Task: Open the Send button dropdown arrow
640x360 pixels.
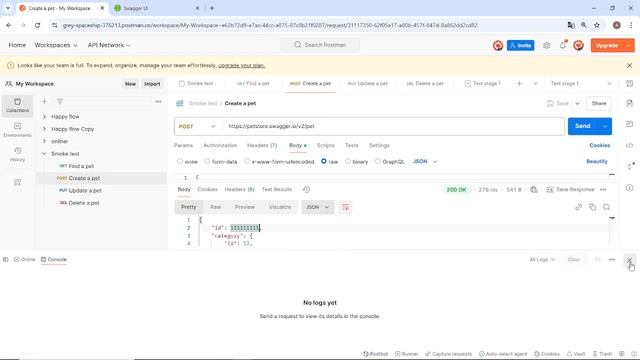Action: coord(604,127)
